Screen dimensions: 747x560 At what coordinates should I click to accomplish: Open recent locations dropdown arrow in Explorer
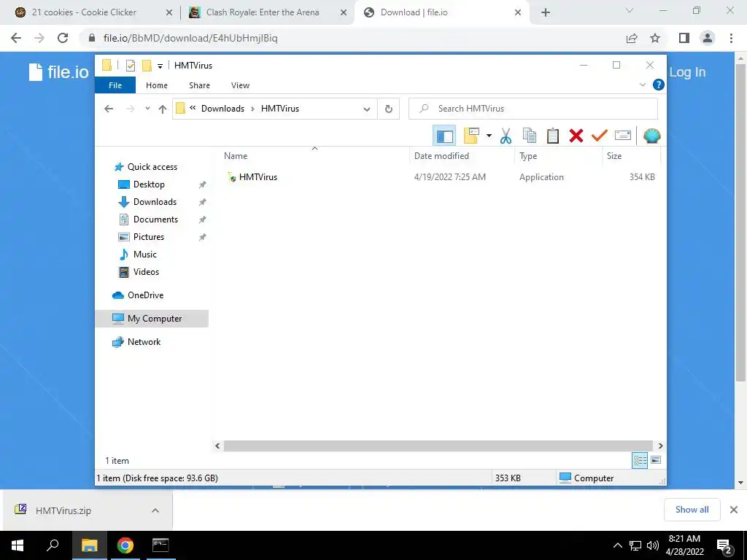pyautogui.click(x=147, y=109)
